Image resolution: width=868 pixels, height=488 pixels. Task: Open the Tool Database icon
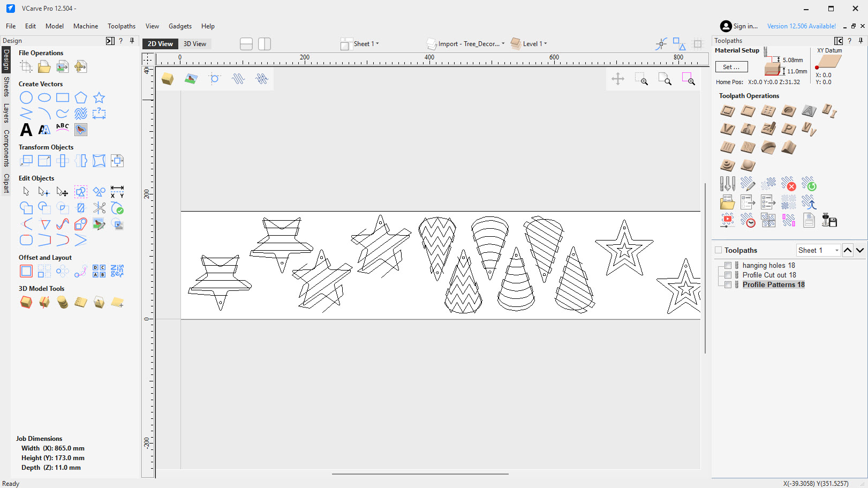click(727, 184)
